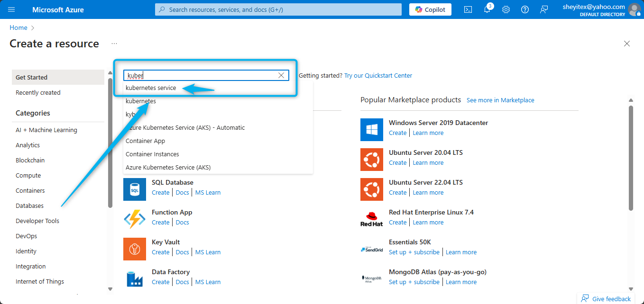Go to the Home breadcrumb
Viewport: 644px width, 304px height.
pos(18,28)
